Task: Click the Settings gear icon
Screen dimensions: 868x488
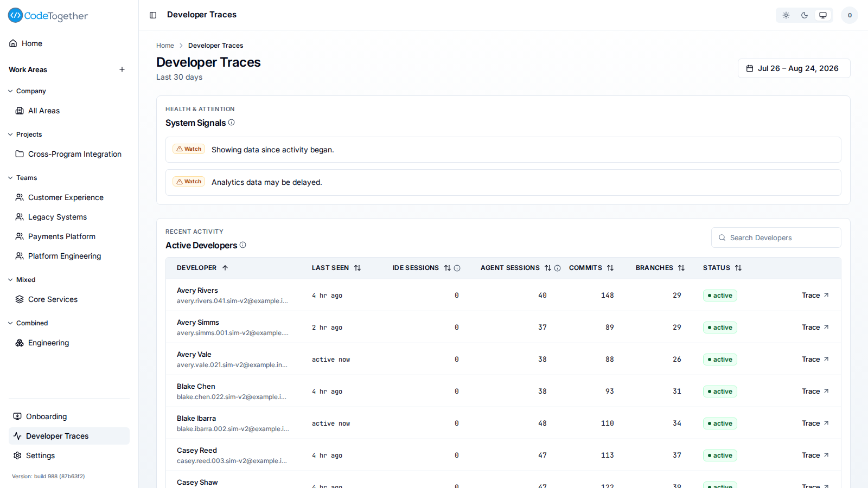Action: (17, 455)
